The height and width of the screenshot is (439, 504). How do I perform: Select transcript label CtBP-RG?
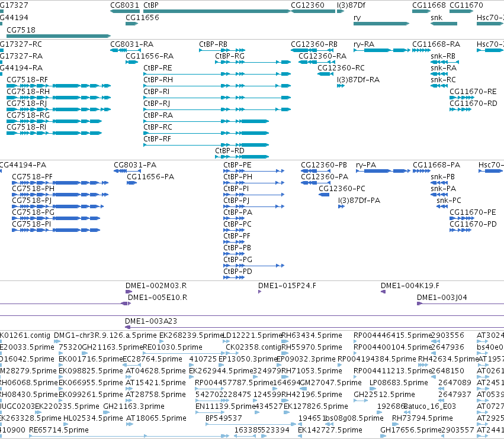[x=230, y=56]
